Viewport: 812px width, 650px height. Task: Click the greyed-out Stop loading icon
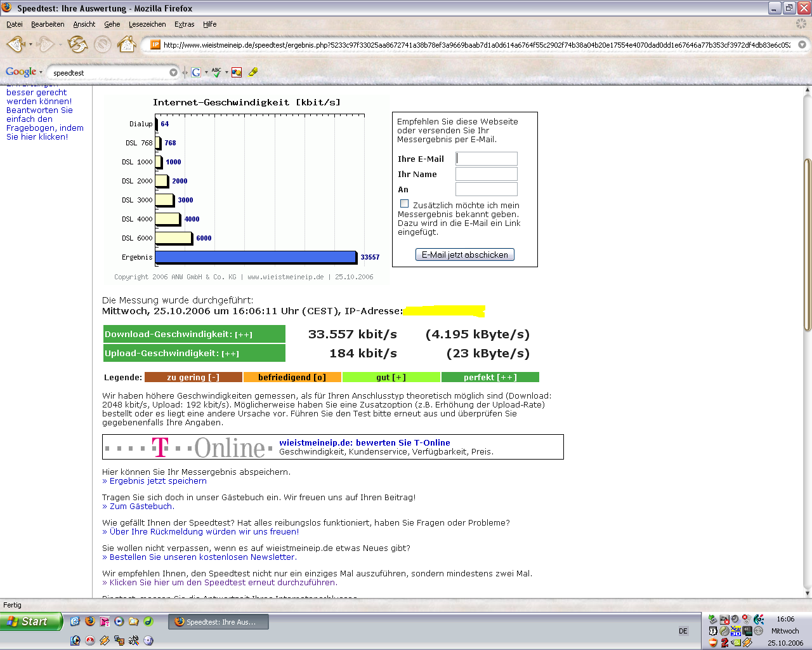pos(102,44)
